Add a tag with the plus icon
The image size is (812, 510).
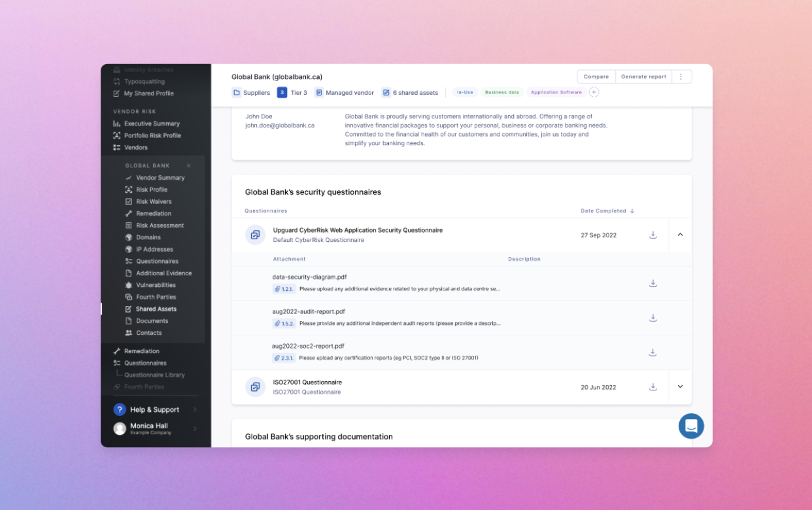594,92
